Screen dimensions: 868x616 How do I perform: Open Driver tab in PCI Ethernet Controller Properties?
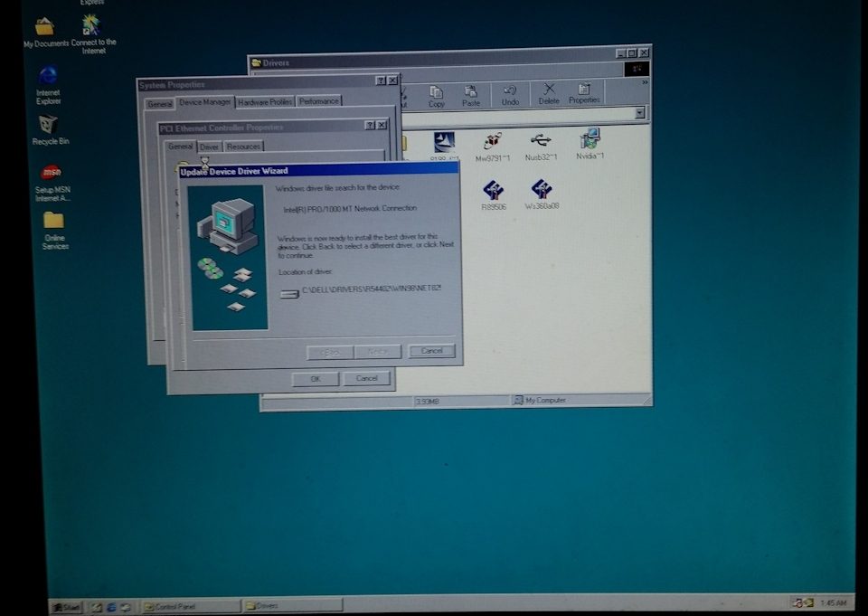click(209, 147)
